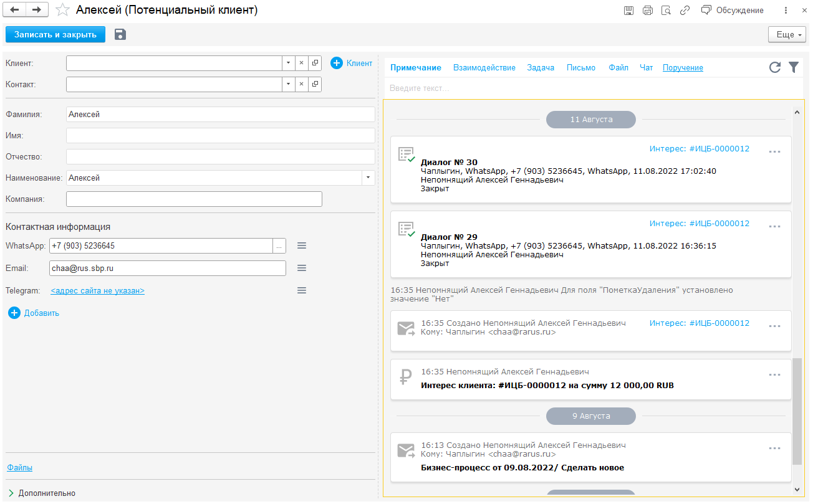Click the floppy disk save icon
Viewport: 818px width, 504px height.
(120, 34)
